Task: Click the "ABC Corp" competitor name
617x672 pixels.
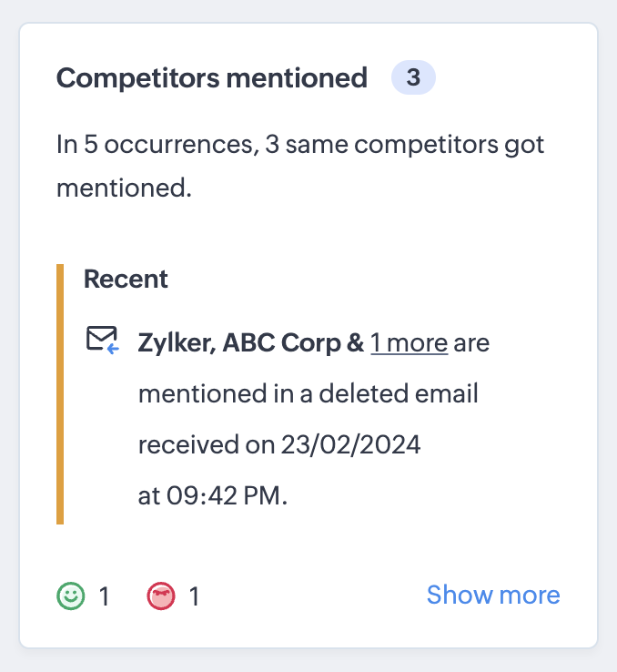Action: pos(279,343)
